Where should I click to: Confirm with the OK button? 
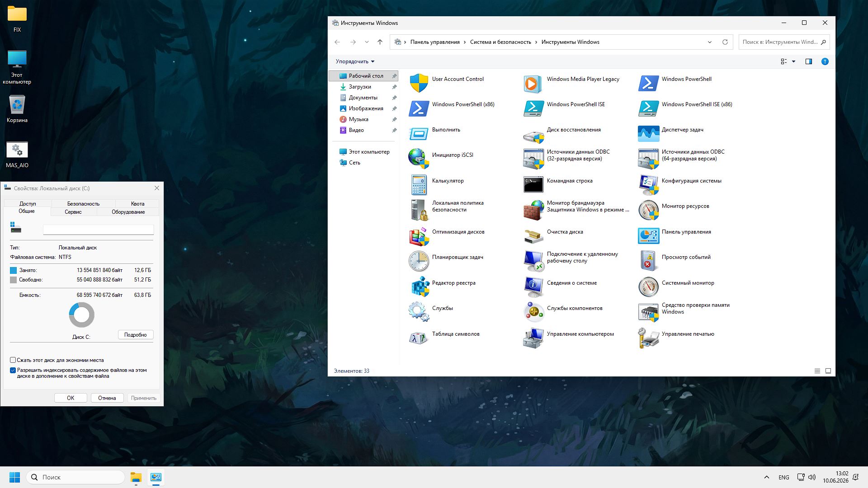click(x=71, y=398)
